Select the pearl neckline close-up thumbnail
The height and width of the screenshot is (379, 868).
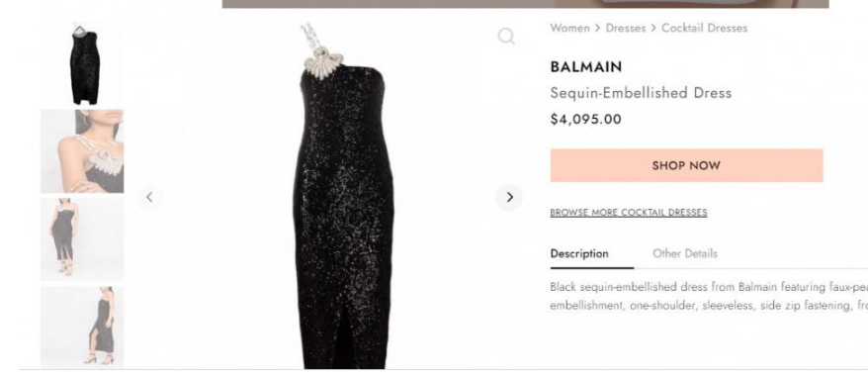click(x=82, y=151)
